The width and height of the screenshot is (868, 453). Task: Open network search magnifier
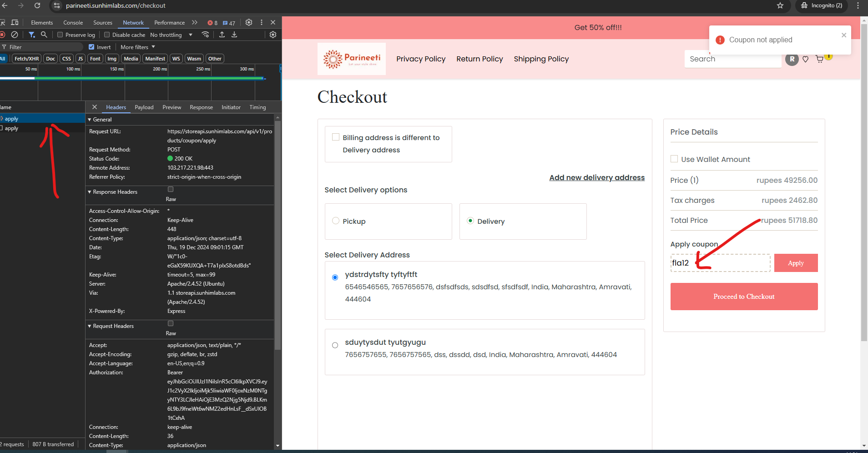(x=44, y=35)
